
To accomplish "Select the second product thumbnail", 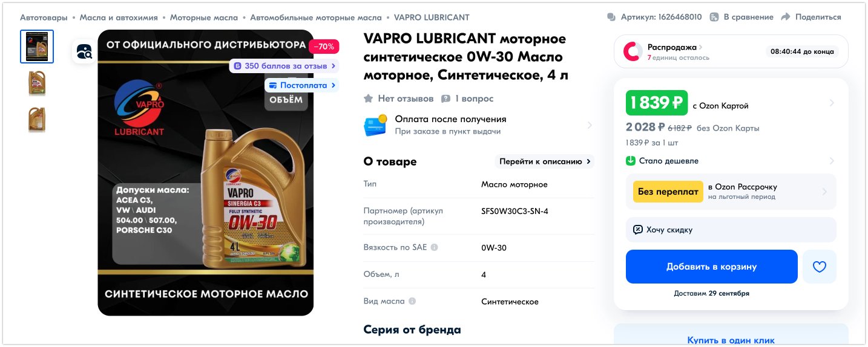I will click(x=37, y=83).
